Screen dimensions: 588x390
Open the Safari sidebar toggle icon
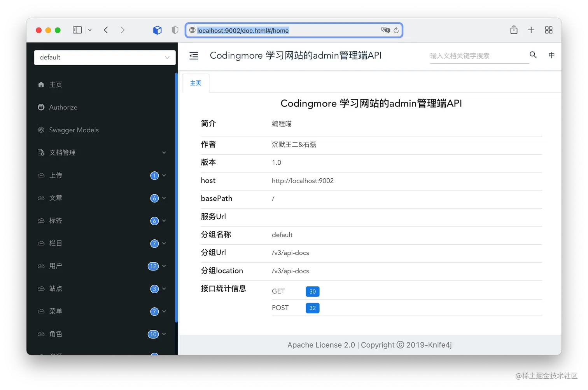click(x=77, y=30)
